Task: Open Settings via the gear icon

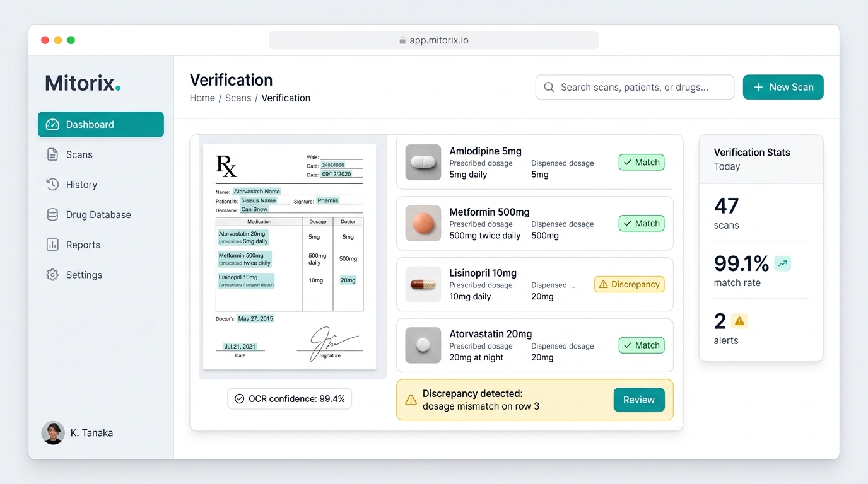Action: pyautogui.click(x=53, y=275)
